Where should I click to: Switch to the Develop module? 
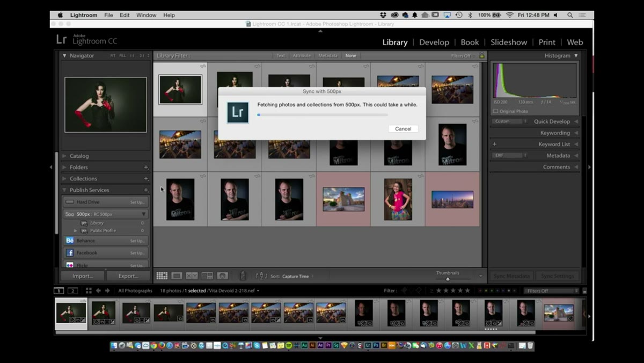(434, 42)
